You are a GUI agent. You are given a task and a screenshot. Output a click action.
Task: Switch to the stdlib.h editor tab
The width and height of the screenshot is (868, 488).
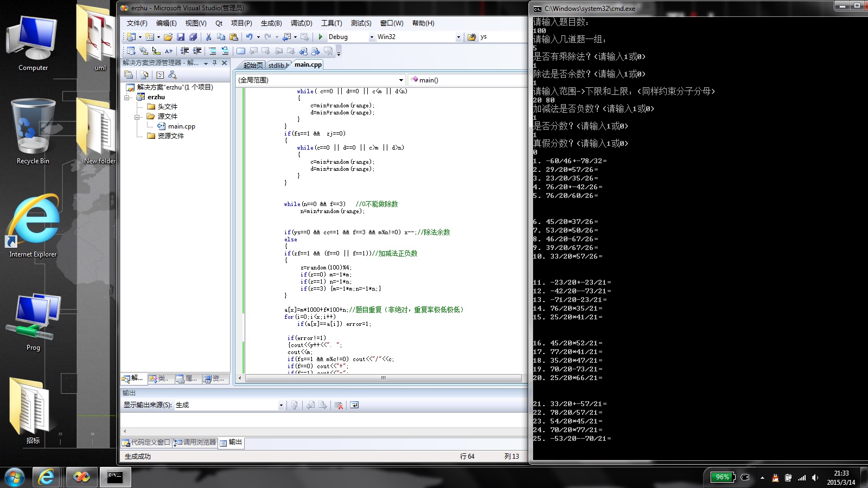(x=278, y=65)
